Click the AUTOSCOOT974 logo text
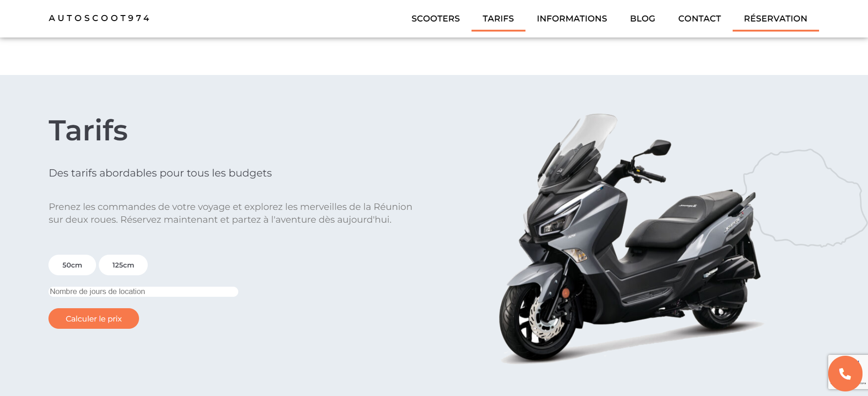The image size is (868, 396). click(x=99, y=18)
